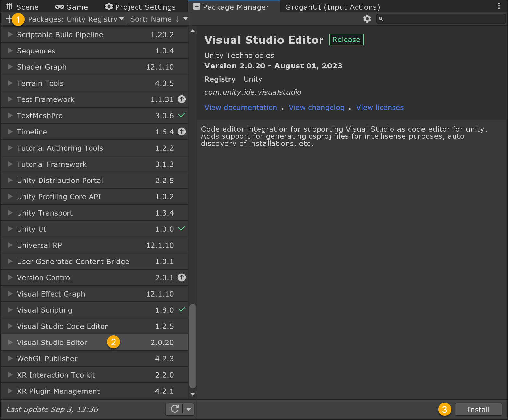Click the Last update Sep 3 status text

coord(52,409)
